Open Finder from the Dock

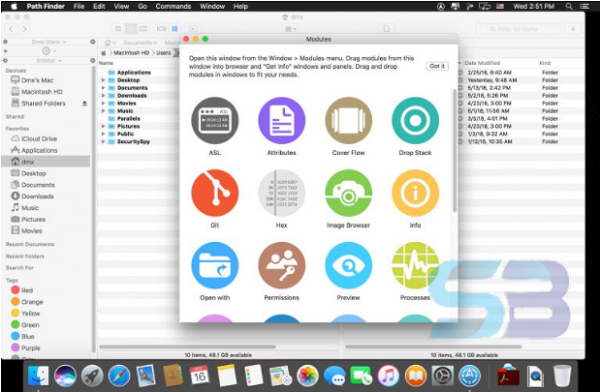click(x=38, y=376)
